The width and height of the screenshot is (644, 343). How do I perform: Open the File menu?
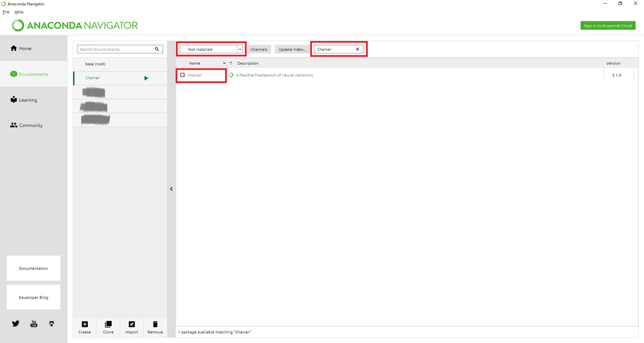[x=6, y=12]
